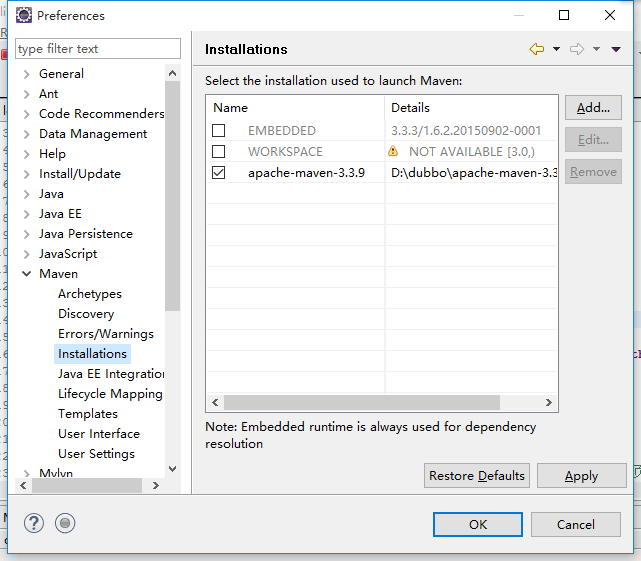Select User Settings under Maven
The image size is (641, 561).
(96, 454)
